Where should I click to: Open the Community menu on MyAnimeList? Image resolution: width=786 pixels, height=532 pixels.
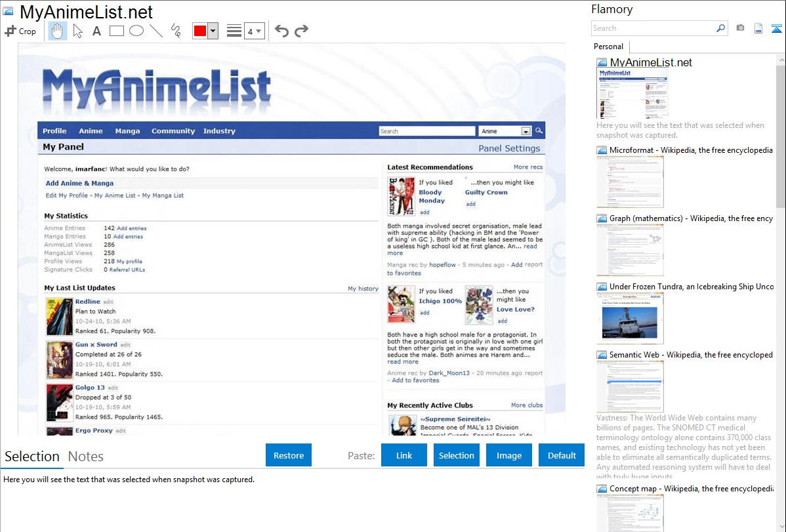tap(173, 131)
